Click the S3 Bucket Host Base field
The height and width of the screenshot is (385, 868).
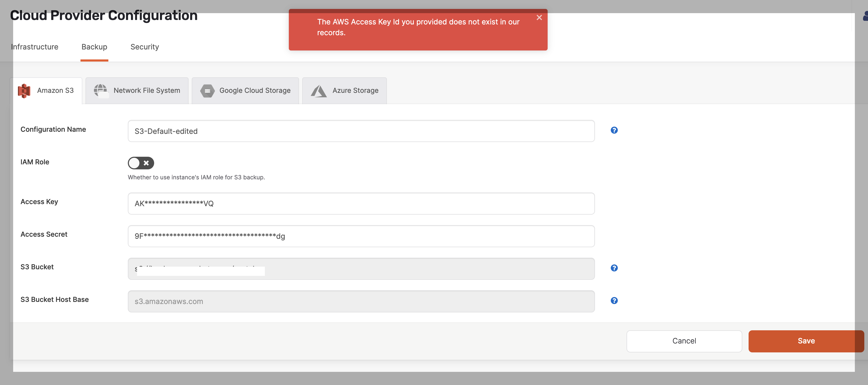click(361, 301)
